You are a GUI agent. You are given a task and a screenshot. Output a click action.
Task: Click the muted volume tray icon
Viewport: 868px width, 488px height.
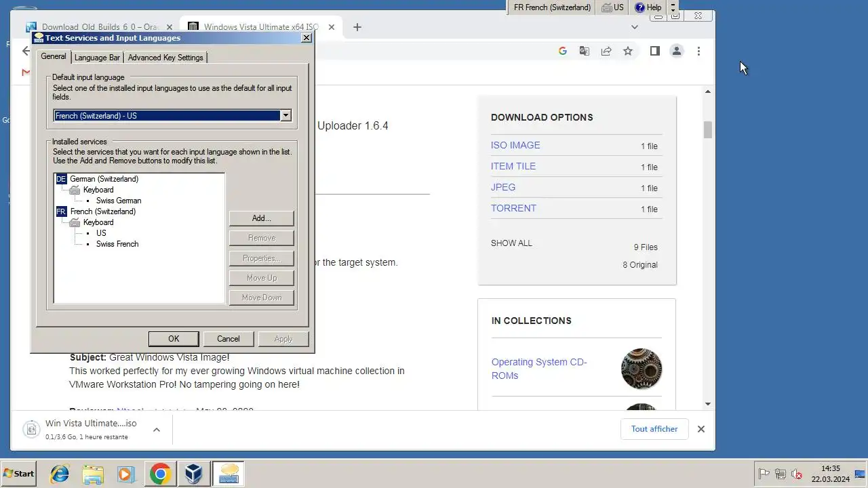tap(797, 474)
